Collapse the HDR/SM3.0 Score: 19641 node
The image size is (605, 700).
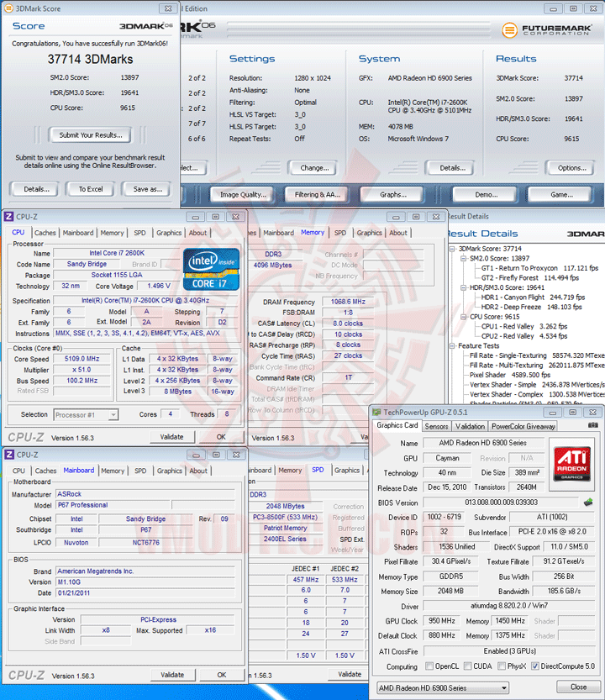point(464,287)
